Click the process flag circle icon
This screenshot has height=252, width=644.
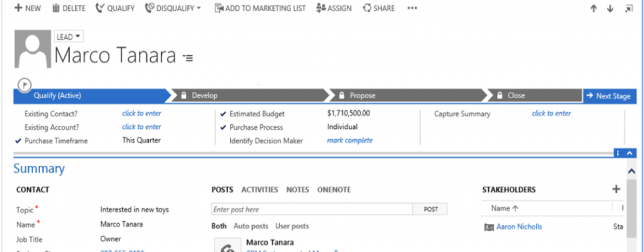click(25, 85)
